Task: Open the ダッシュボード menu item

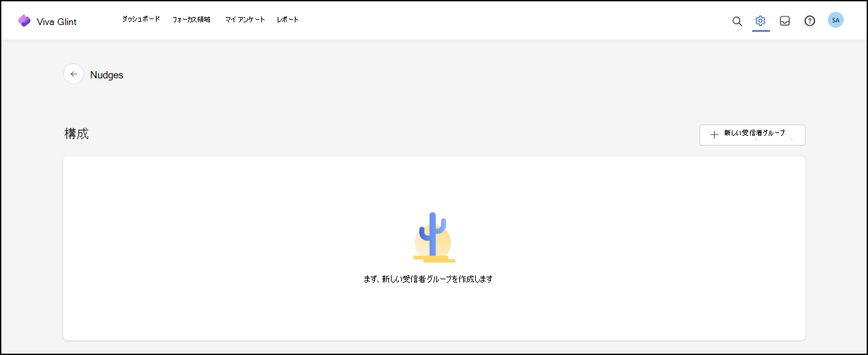Action: (141, 19)
